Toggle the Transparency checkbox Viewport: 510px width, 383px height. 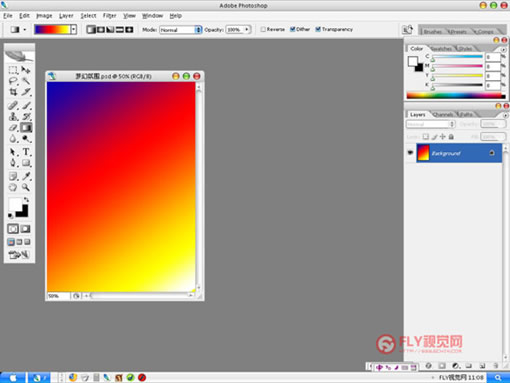[318, 29]
